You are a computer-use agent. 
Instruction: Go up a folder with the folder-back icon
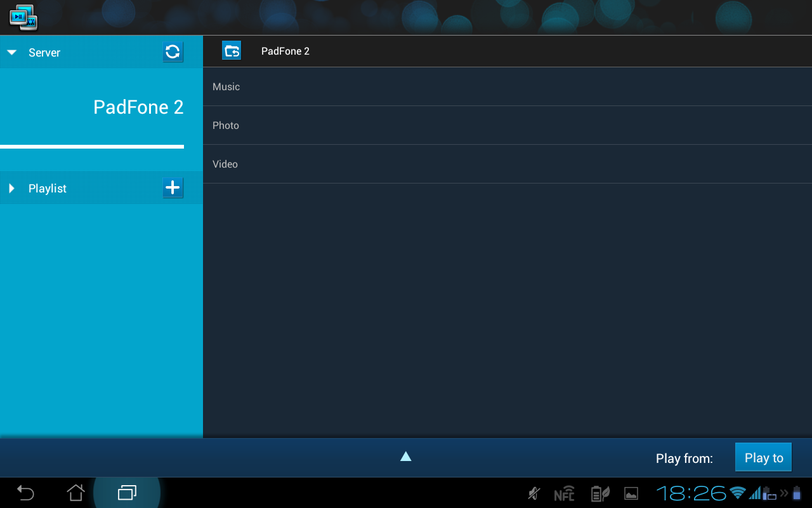pyautogui.click(x=232, y=51)
